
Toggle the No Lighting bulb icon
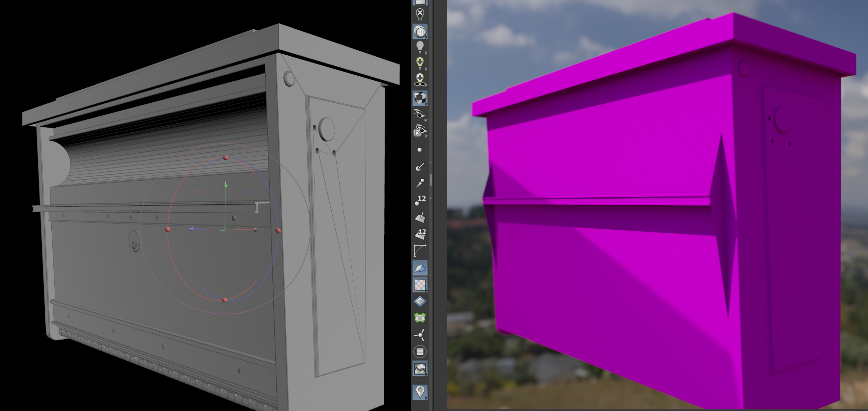[x=420, y=15]
